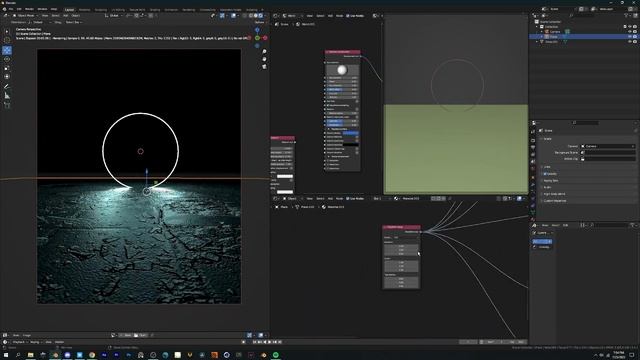Click the blue color swatch on Principled node
The height and width of the screenshot is (360, 640).
351,133
